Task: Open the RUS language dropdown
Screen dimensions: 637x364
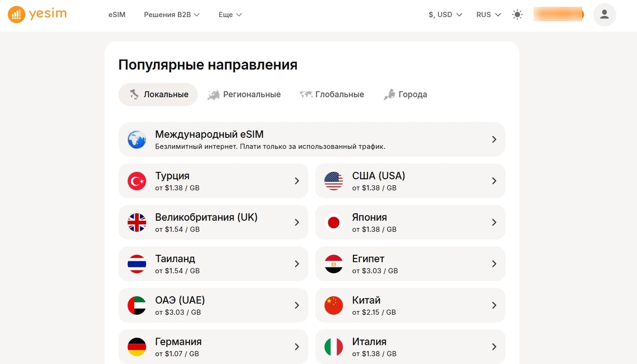Action: pos(487,15)
